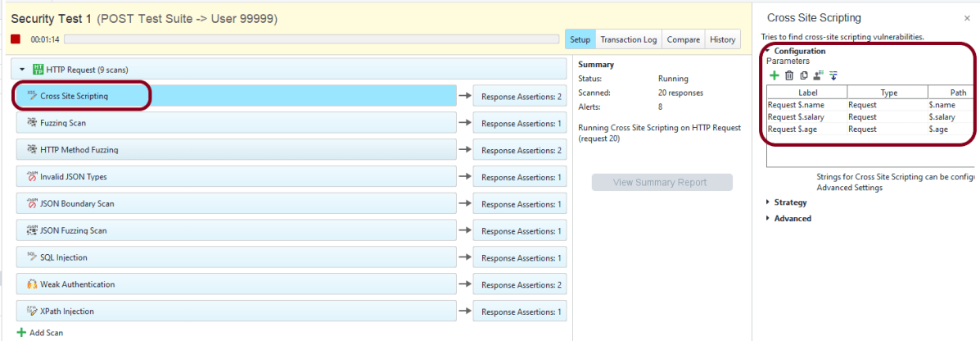Click the Weak Authentication scan icon
This screenshot has height=341, width=980.
click(32, 284)
